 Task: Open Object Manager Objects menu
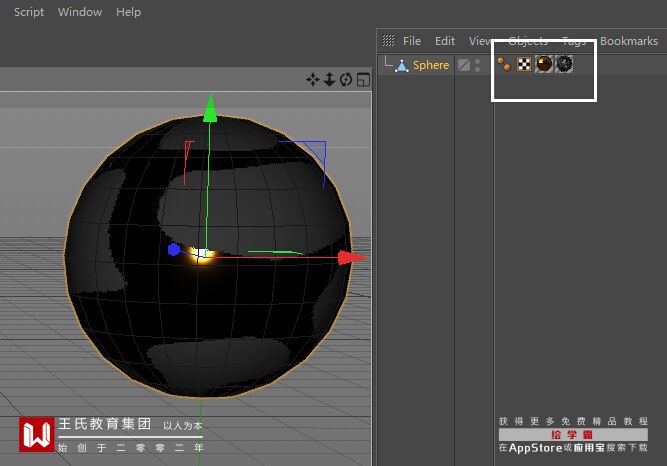(x=528, y=41)
